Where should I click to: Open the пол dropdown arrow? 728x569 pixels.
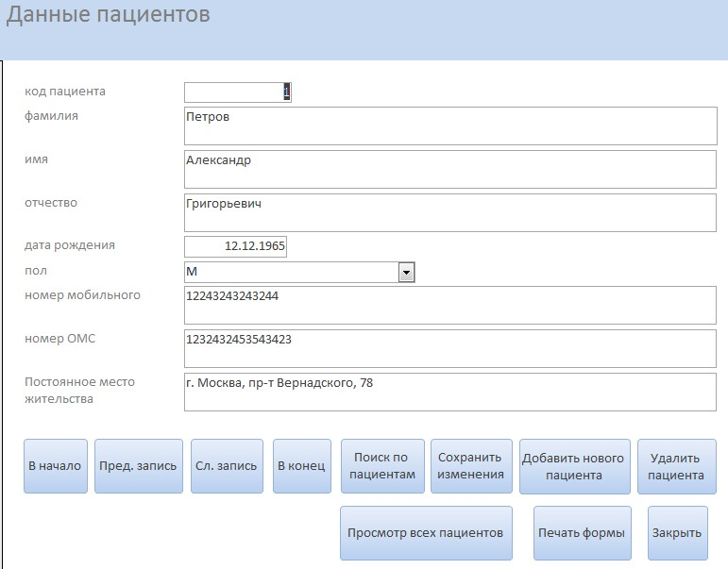click(406, 273)
